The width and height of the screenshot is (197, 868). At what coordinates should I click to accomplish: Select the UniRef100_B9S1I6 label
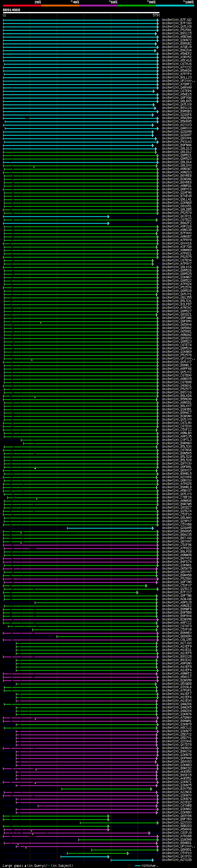(177, 108)
